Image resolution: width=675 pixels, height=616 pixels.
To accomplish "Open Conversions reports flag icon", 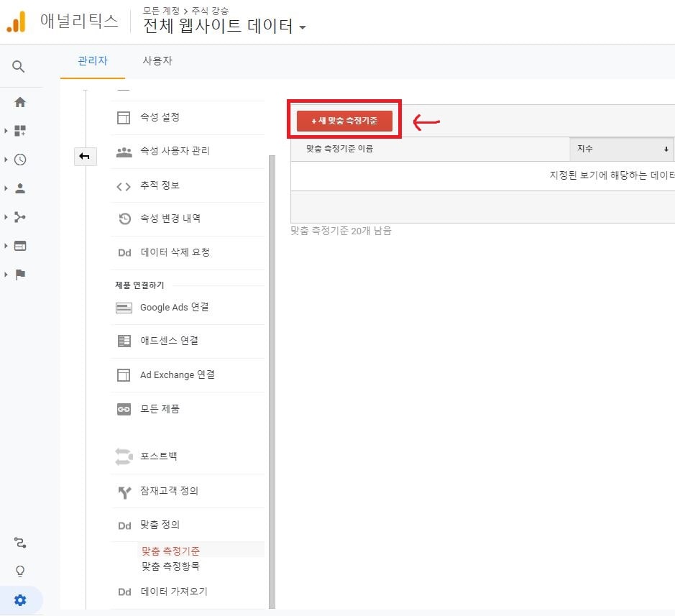I will pos(20,274).
